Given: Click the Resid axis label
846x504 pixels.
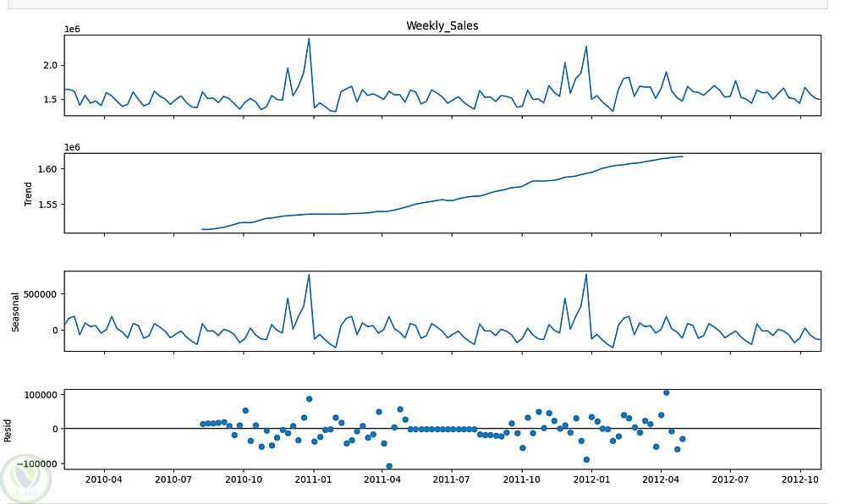Looking at the screenshot, I should pyautogui.click(x=8, y=430).
